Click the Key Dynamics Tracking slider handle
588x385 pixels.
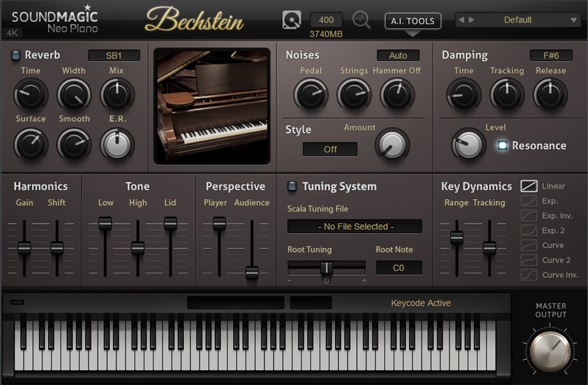490,248
